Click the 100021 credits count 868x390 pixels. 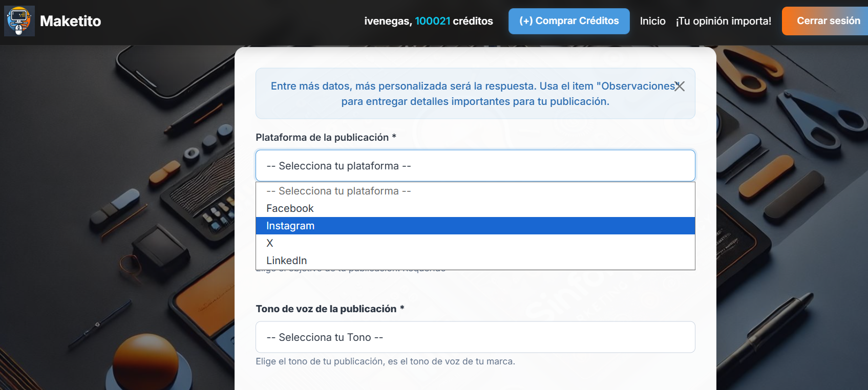432,21
